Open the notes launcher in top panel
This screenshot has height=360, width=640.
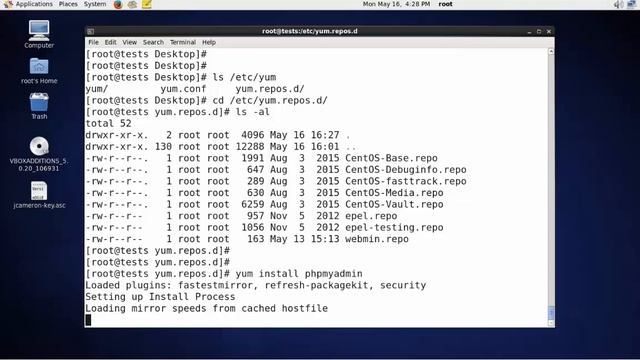(x=147, y=4)
